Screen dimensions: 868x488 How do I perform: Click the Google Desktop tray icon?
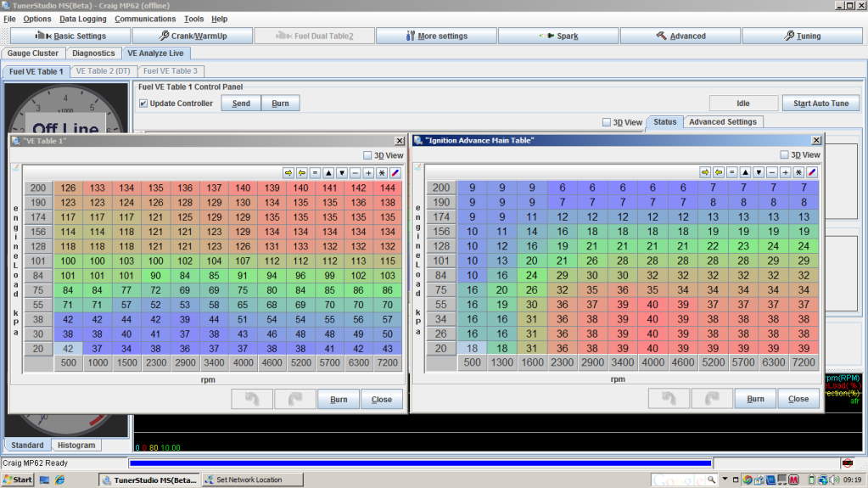pos(748,480)
